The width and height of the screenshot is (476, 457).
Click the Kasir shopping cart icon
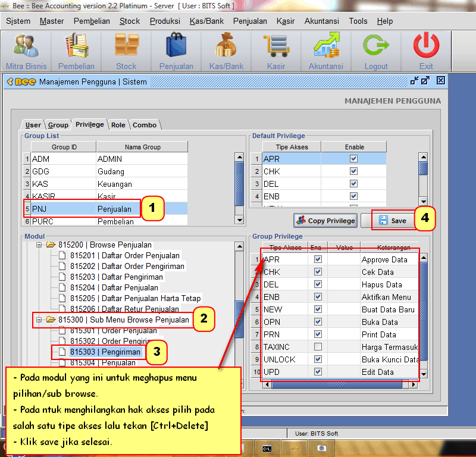click(x=276, y=46)
